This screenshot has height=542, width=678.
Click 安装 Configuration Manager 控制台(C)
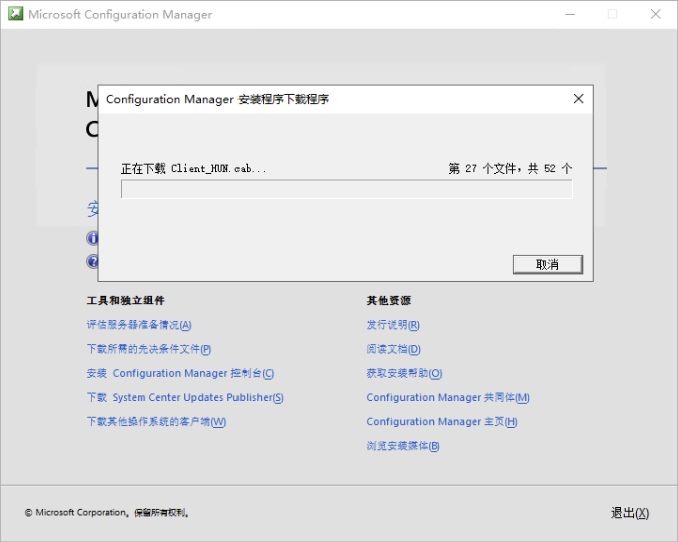click(180, 373)
